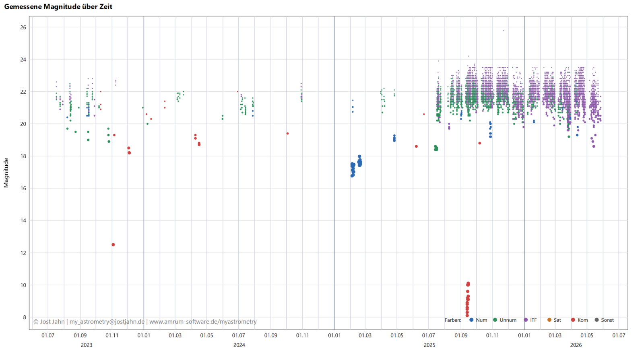Click the chart title Gemessene Magnitude über Zeit
Image resolution: width=644 pixels, height=362 pixels.
point(58,7)
